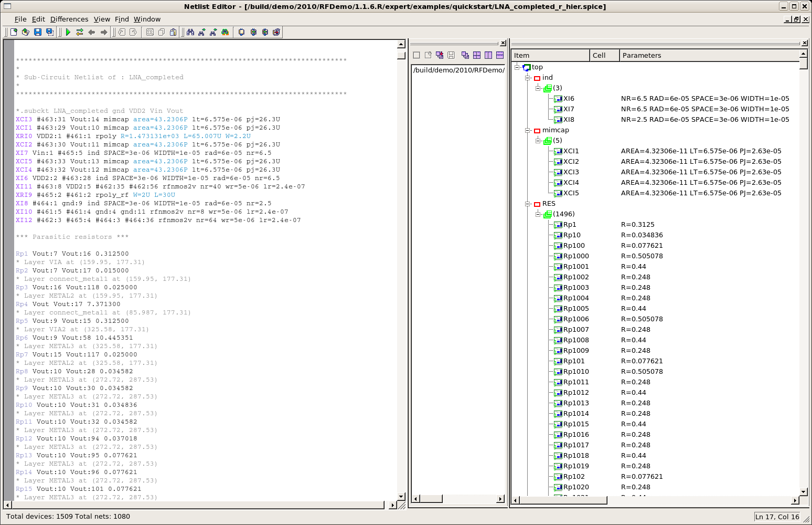The image size is (812, 525).
Task: Click the New file icon in toolbar
Action: (14, 32)
